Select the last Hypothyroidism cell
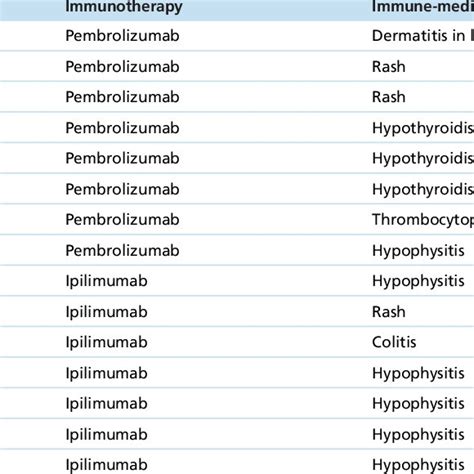 (423, 189)
